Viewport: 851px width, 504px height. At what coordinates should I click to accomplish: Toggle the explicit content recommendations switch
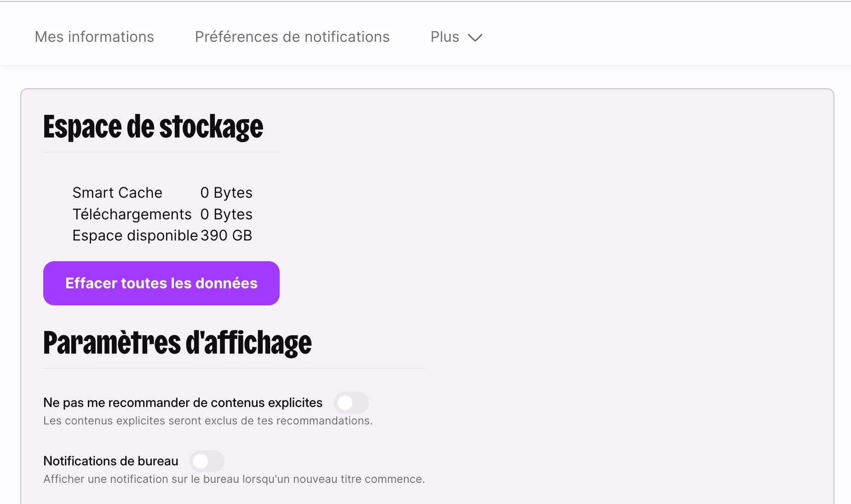click(351, 403)
